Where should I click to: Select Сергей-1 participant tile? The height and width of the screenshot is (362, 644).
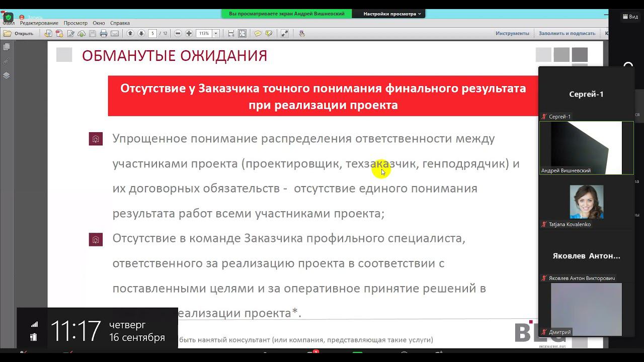[x=586, y=94]
